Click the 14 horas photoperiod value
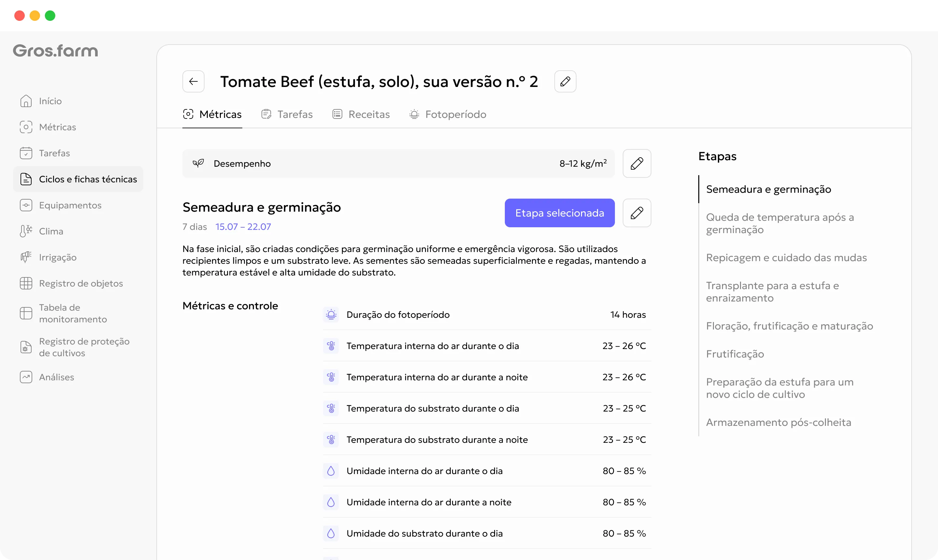This screenshot has height=560, width=938. [x=628, y=315]
